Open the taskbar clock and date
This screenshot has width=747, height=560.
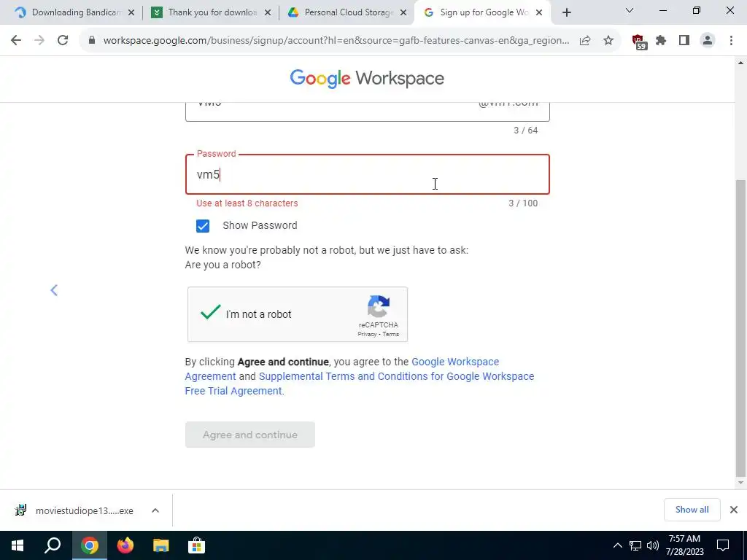[684, 545]
